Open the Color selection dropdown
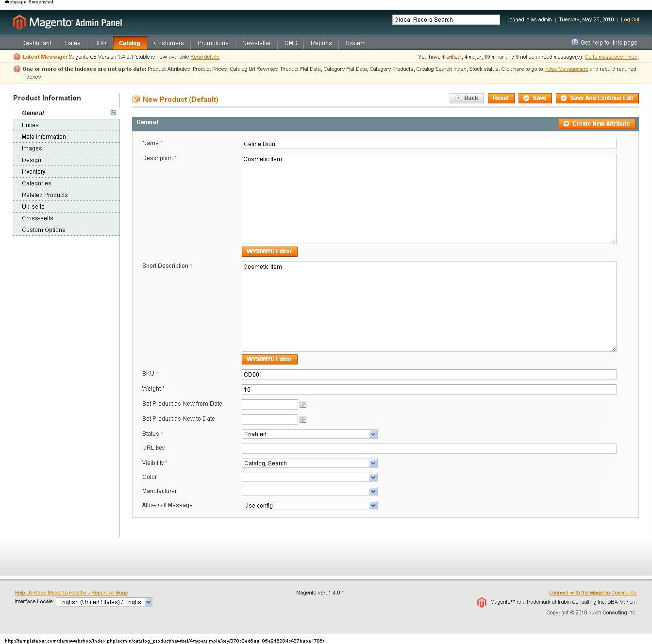 (x=373, y=477)
